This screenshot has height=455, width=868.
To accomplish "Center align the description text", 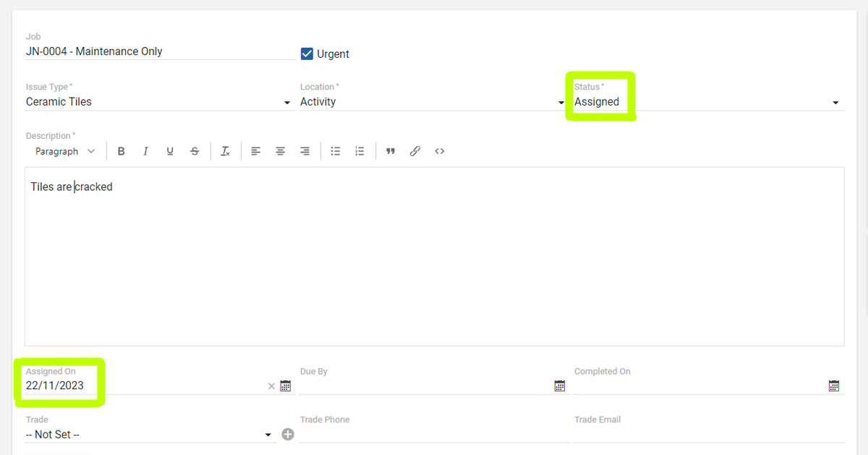I will tap(280, 150).
